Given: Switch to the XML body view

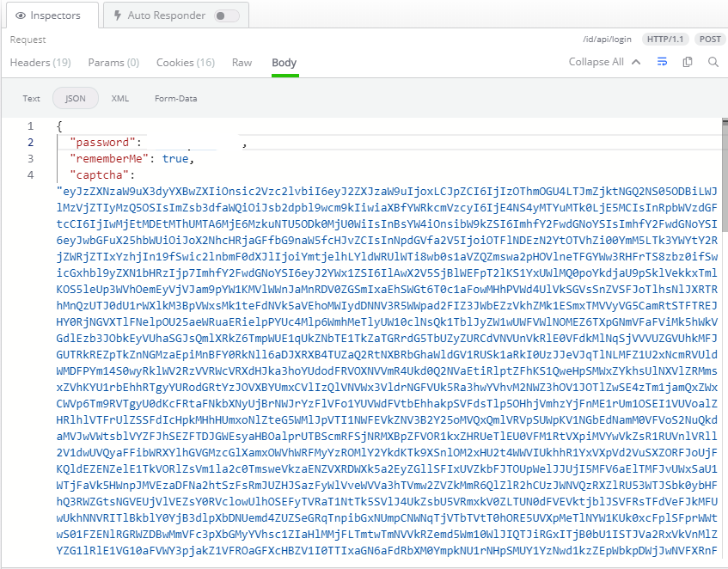Looking at the screenshot, I should 120,98.
